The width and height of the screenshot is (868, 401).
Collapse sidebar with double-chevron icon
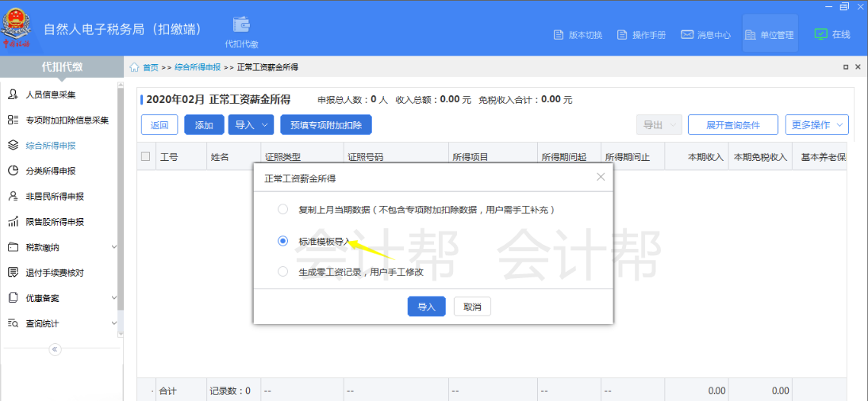pos(55,349)
